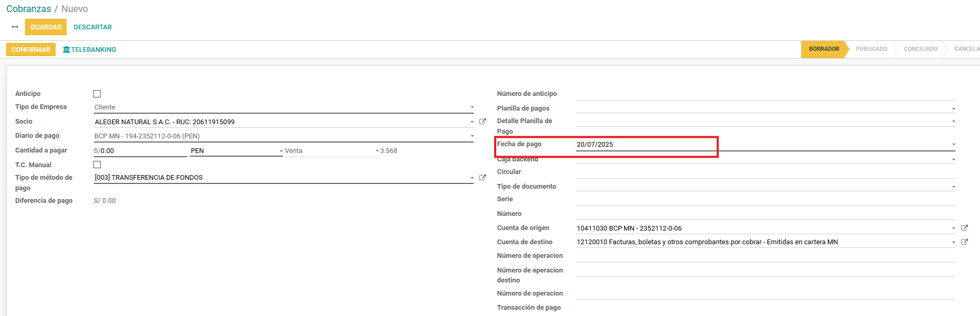Click the Confirmar button
980x316 pixels.
(31, 50)
